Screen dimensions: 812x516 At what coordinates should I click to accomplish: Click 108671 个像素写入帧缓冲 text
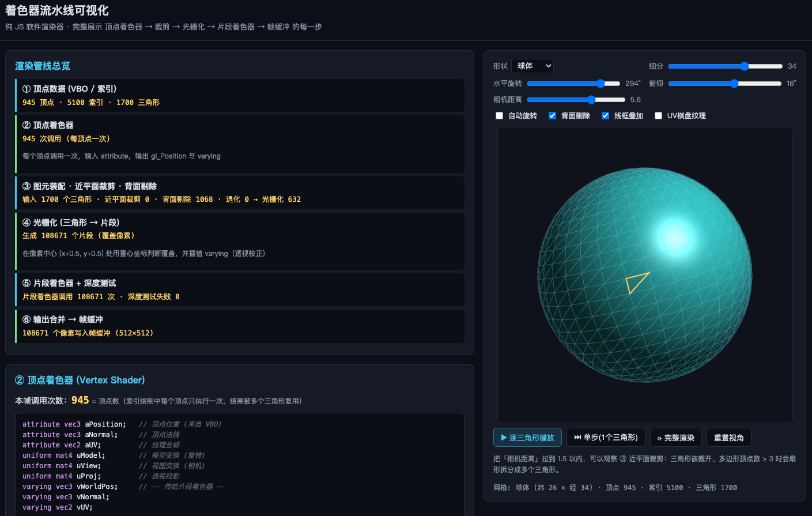(88, 333)
